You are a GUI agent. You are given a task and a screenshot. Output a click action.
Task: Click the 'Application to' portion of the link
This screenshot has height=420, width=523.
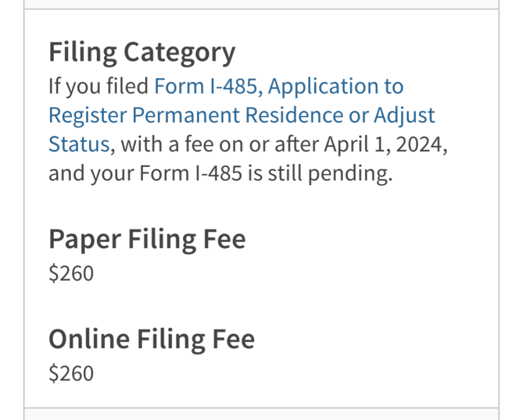click(336, 86)
